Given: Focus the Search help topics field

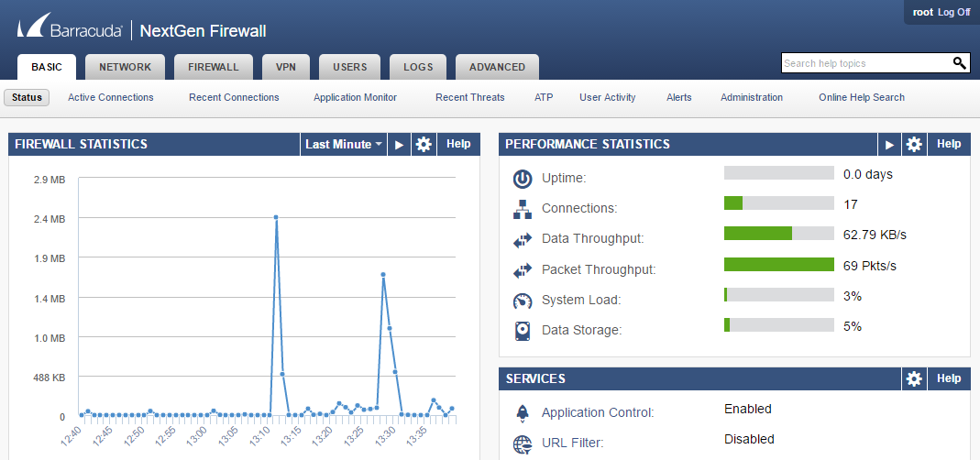Looking at the screenshot, I should (865, 63).
